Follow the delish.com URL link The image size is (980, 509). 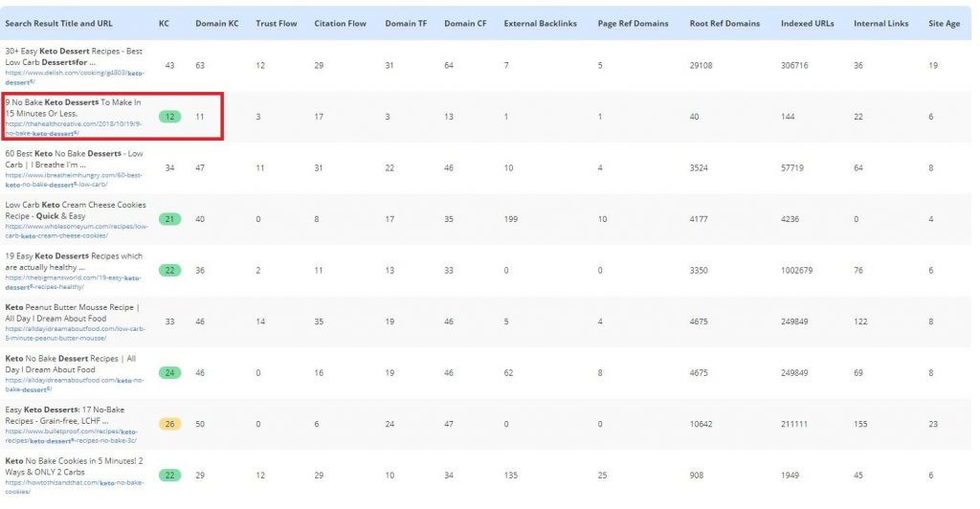coord(75,77)
